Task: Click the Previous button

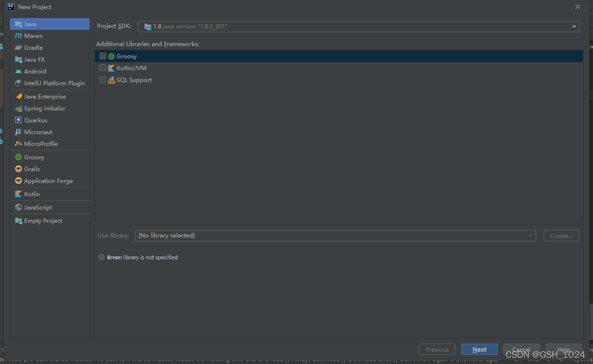Action: coord(437,349)
